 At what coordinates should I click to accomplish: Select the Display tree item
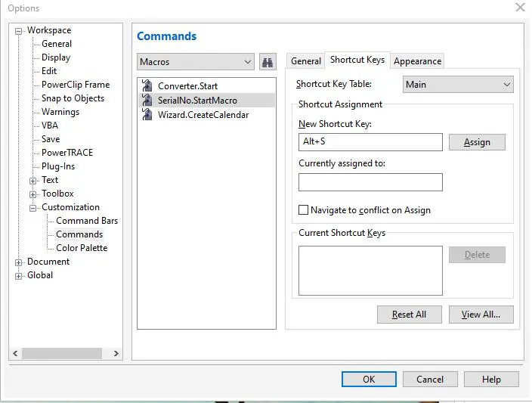[56, 57]
